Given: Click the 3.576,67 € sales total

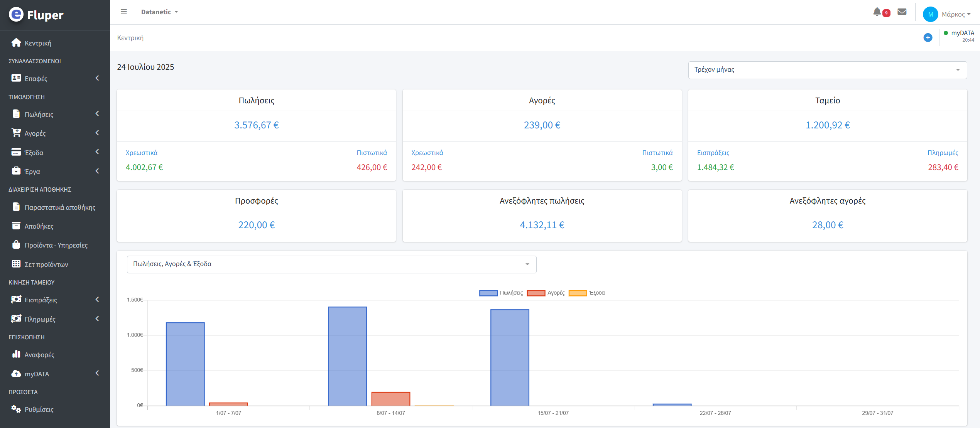Looking at the screenshot, I should coord(256,125).
